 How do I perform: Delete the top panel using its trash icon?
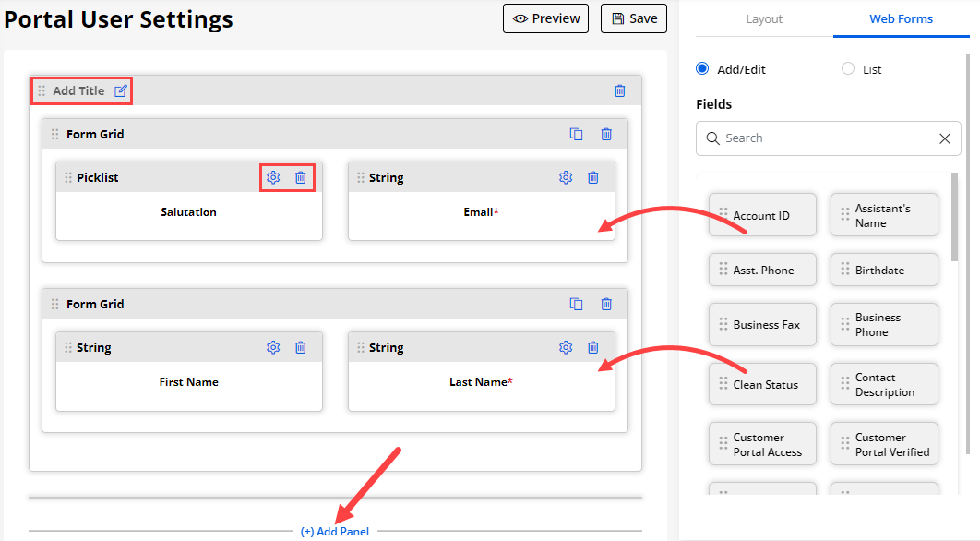click(620, 90)
